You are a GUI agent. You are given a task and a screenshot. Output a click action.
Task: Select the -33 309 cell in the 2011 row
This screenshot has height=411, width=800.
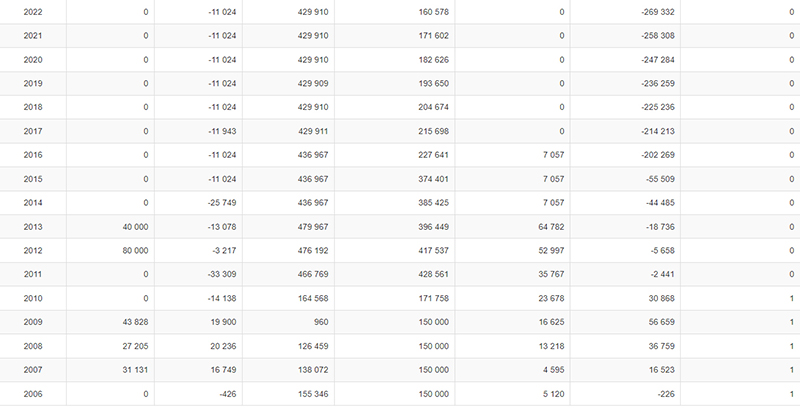tap(217, 275)
